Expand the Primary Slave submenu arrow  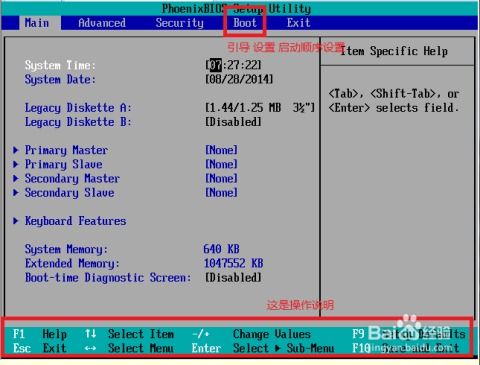[15, 164]
